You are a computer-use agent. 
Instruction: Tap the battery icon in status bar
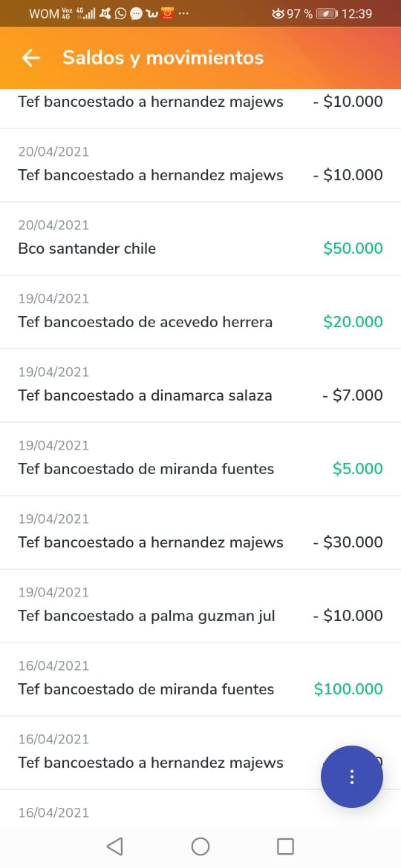(x=327, y=13)
